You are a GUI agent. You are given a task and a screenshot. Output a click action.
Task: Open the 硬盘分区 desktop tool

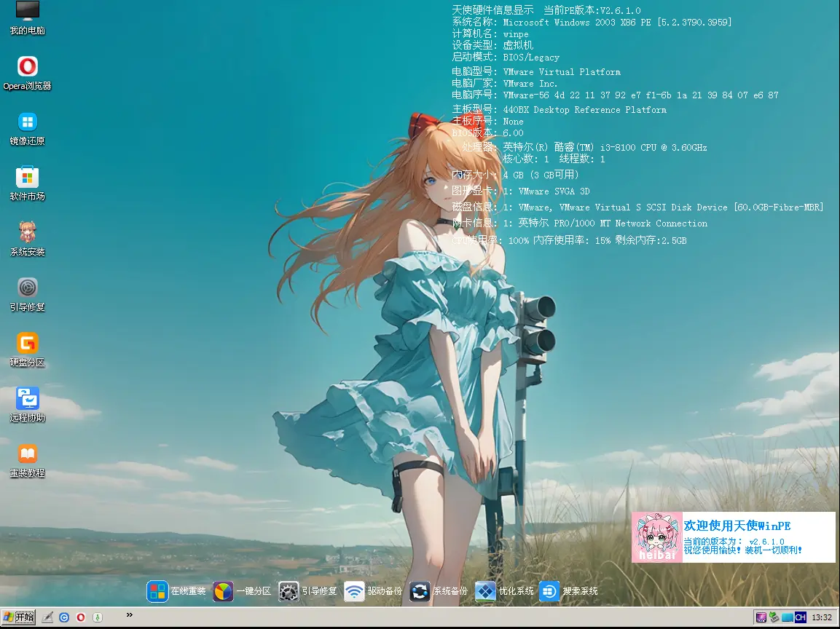(28, 344)
